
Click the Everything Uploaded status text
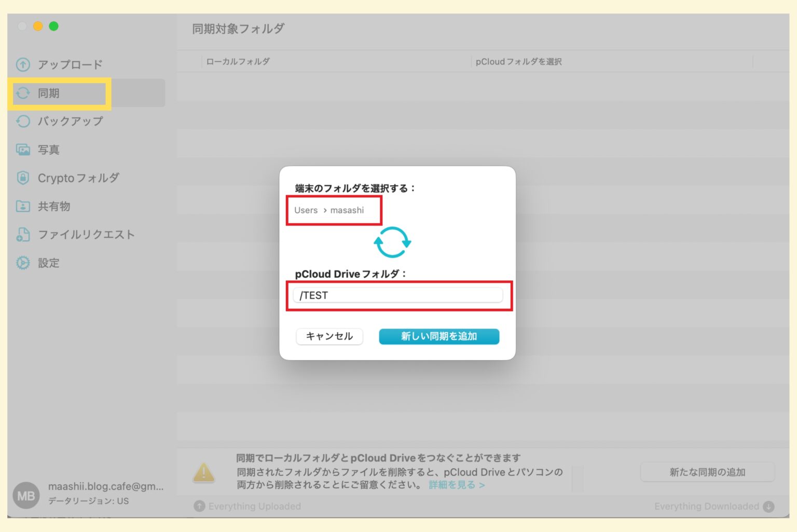pos(254,506)
